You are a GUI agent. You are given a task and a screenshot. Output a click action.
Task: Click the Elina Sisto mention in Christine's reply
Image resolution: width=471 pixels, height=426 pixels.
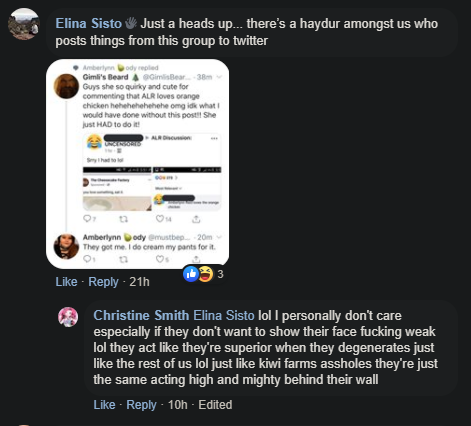pyautogui.click(x=224, y=315)
